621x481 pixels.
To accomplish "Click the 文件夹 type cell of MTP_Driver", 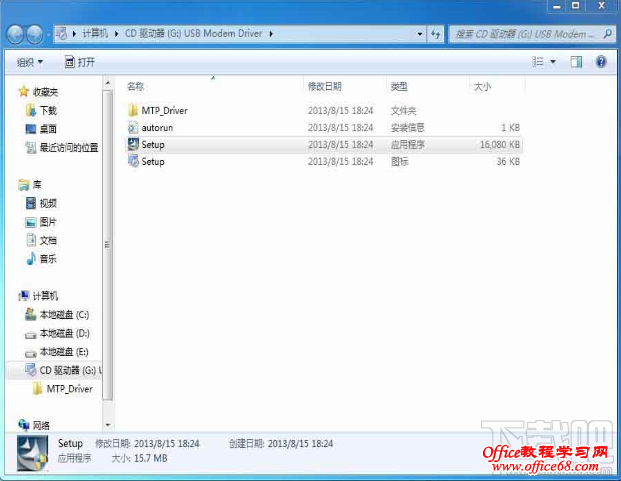I will click(404, 110).
